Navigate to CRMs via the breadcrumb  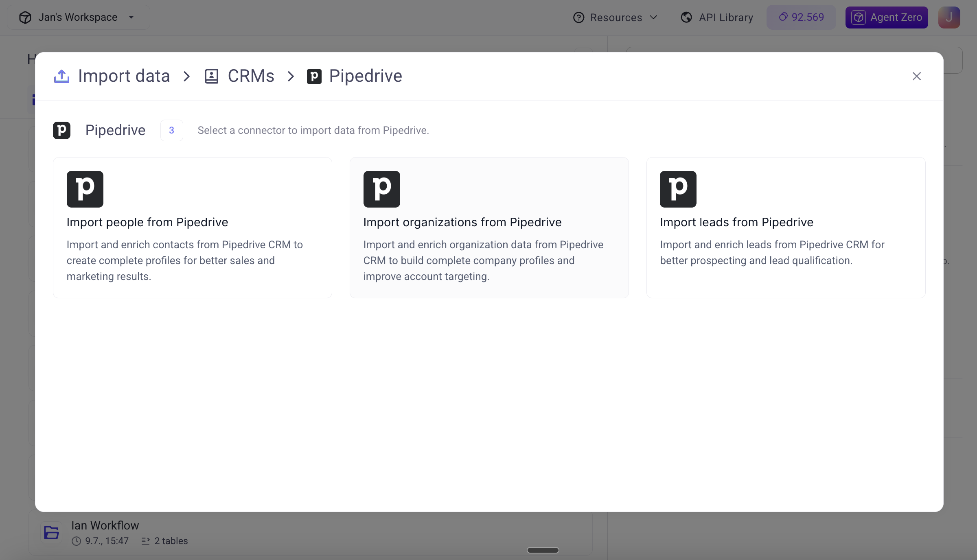251,76
